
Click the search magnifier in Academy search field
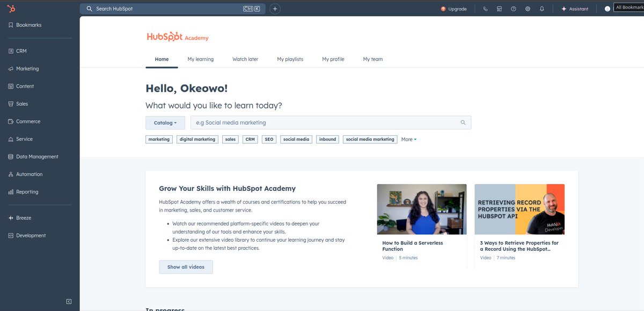463,122
